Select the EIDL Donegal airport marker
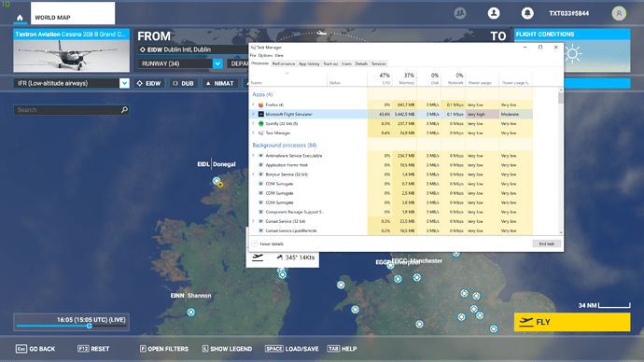This screenshot has width=644, height=362. click(217, 181)
